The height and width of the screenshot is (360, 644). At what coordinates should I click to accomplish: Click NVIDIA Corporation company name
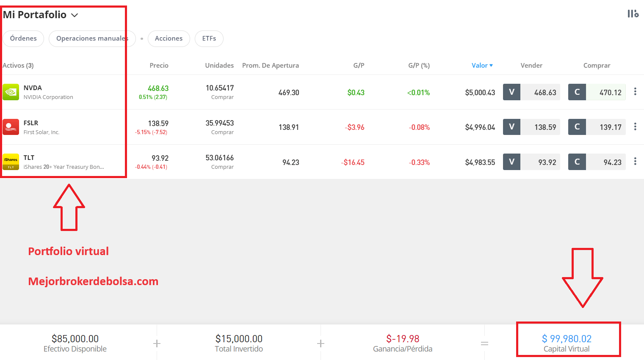point(48,97)
